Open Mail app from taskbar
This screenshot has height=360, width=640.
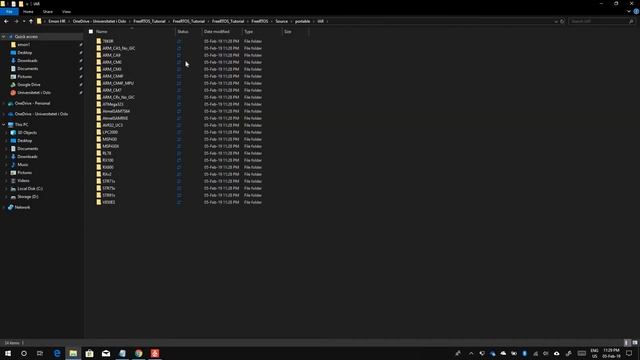tap(106, 353)
